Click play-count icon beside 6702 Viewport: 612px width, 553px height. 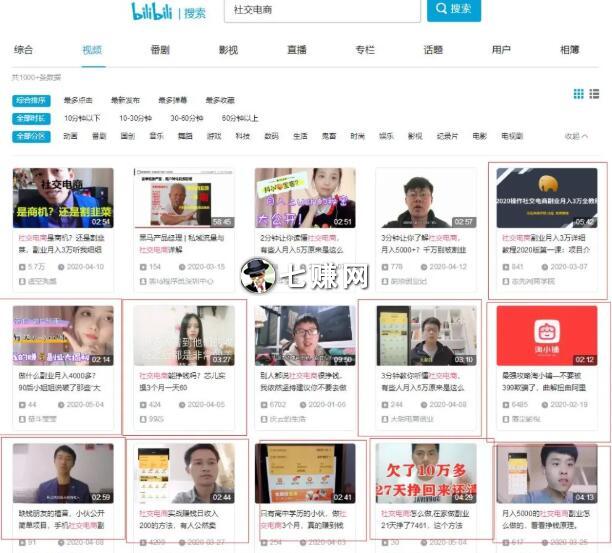(x=264, y=405)
